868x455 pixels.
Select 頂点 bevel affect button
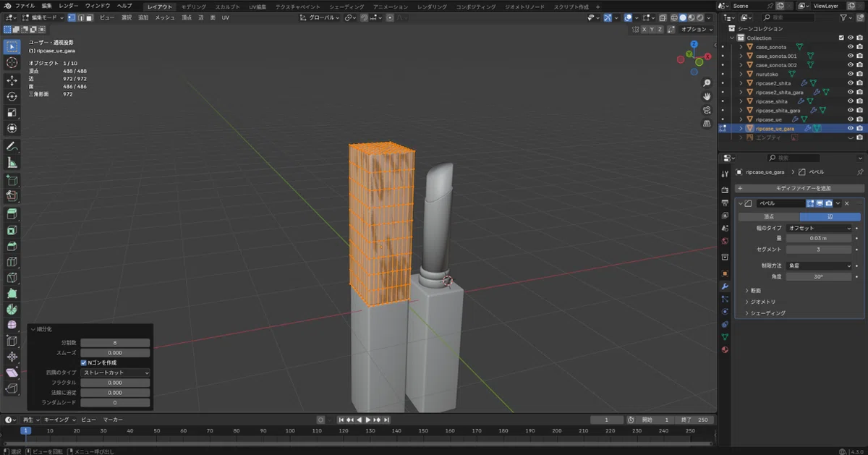click(x=768, y=216)
